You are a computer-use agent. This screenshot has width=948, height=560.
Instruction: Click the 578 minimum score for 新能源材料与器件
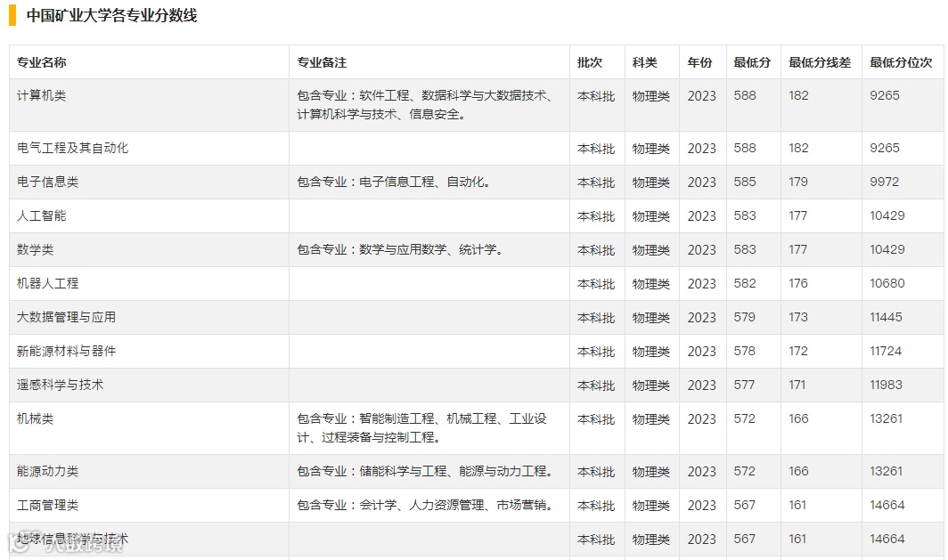pos(745,351)
